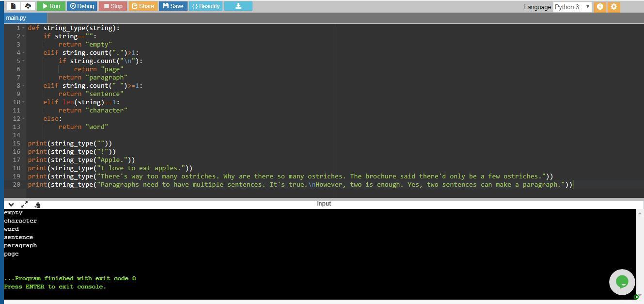This screenshot has width=644, height=304.
Task: Click line number 20 in the gutter
Action: point(16,184)
